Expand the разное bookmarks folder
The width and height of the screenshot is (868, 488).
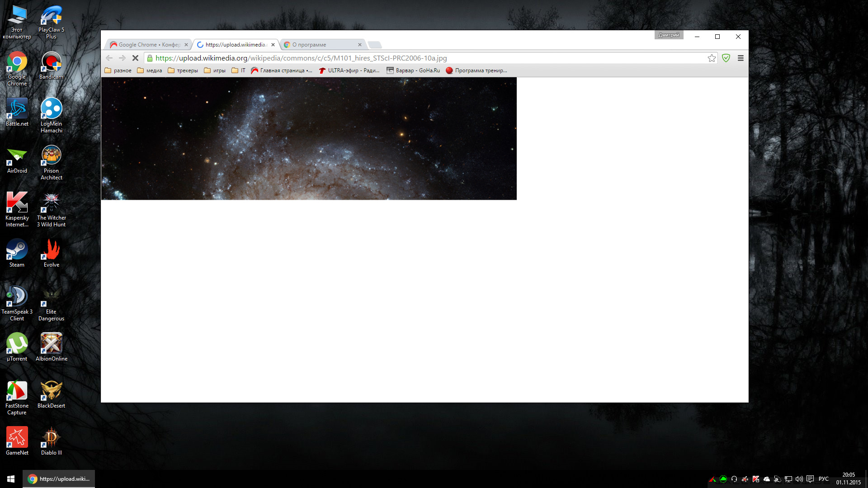point(118,70)
